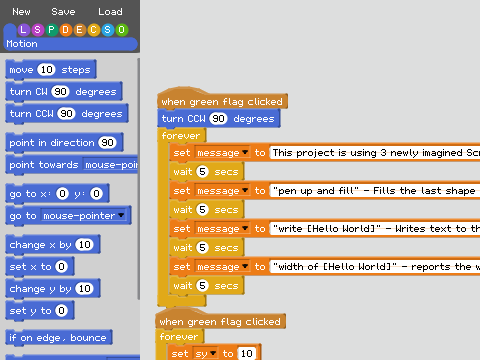Edit the y value in go to block
This screenshot has height=360, width=480.
[x=96, y=194]
